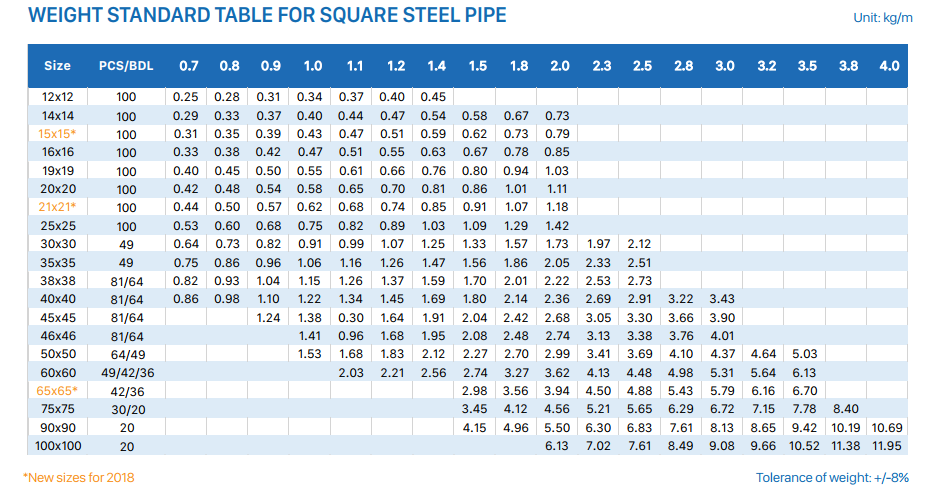Click the *New sizes for 2018 footnote
Viewport: 936px width, 493px height.
pos(79,477)
